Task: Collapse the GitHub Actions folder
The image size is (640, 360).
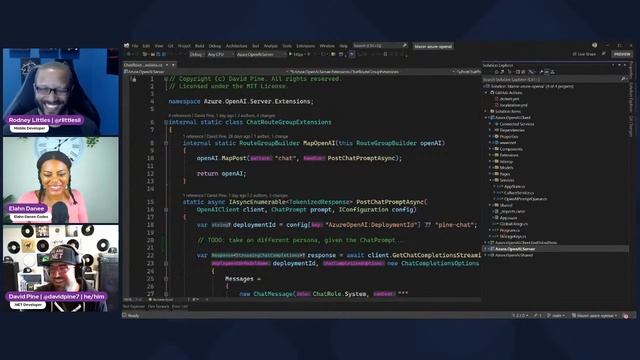Action: 487,93
